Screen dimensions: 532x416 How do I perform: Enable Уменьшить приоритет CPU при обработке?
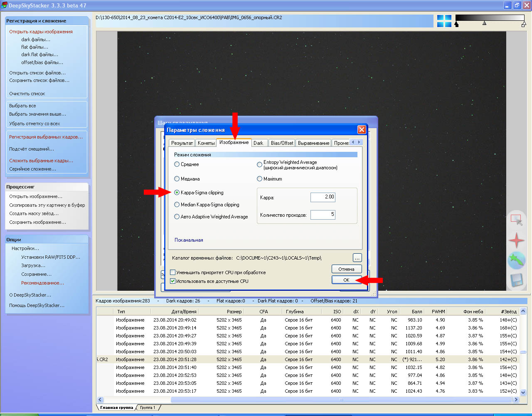point(173,272)
